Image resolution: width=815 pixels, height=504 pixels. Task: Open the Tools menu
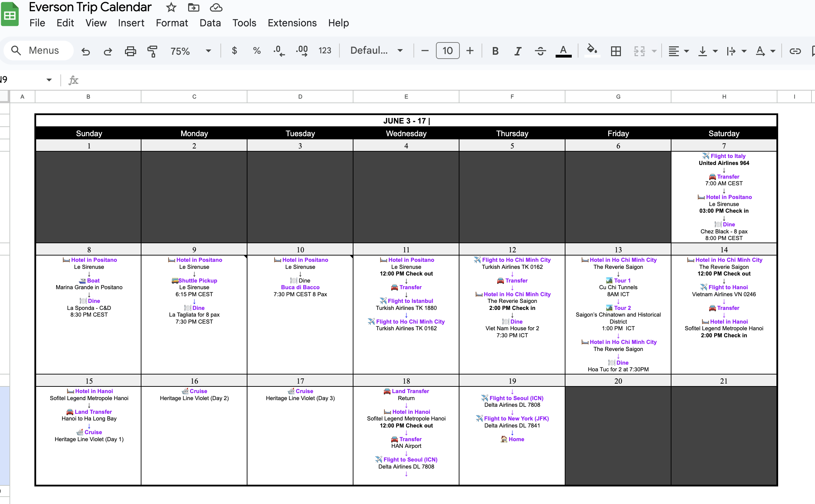[244, 23]
